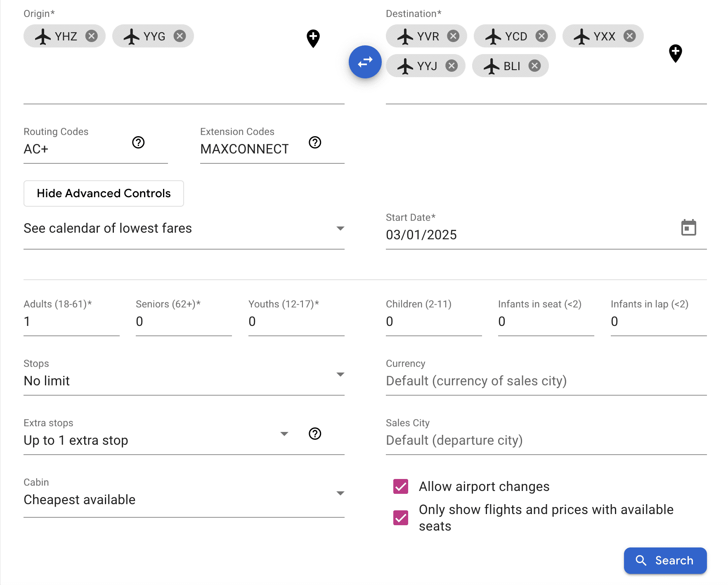The width and height of the screenshot is (728, 585).
Task: Show help for Extension Codes
Action: [315, 142]
